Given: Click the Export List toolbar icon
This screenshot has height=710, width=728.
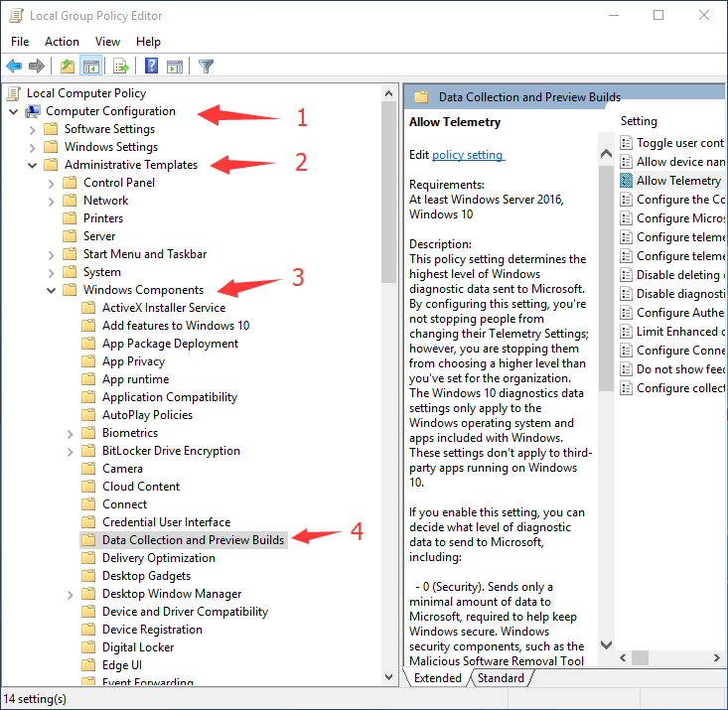Looking at the screenshot, I should (120, 67).
